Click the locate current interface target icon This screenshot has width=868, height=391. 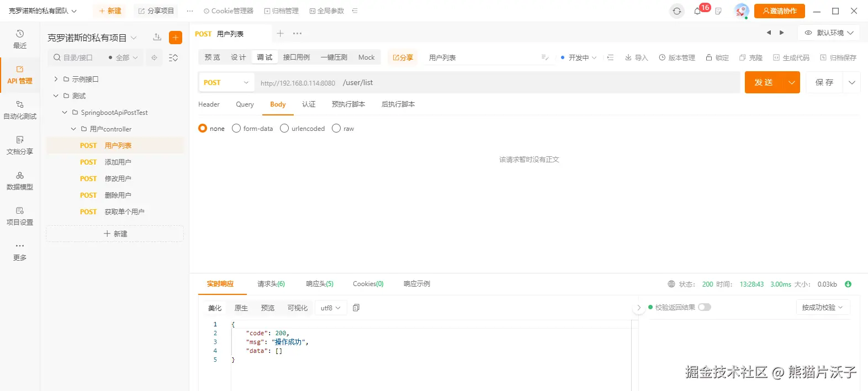[x=154, y=57]
